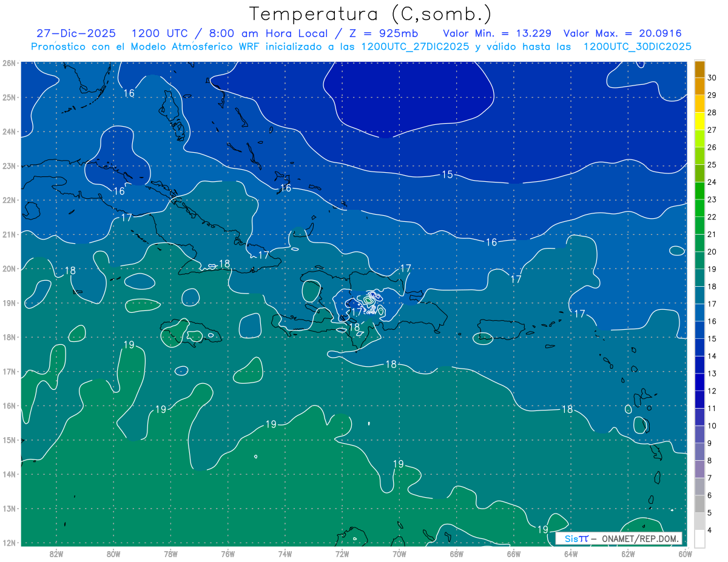
Task: Click latitude axis label "19N"
Action: [8, 303]
